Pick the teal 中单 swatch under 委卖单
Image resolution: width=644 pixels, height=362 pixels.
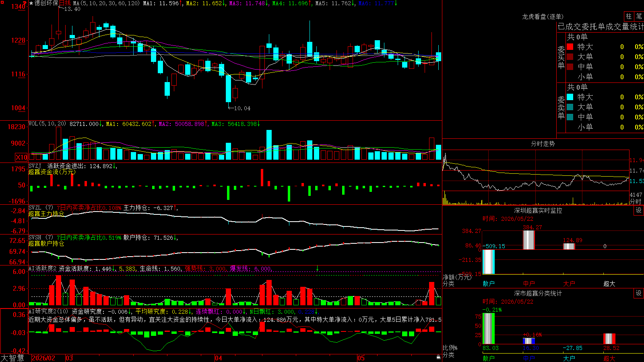click(x=570, y=117)
